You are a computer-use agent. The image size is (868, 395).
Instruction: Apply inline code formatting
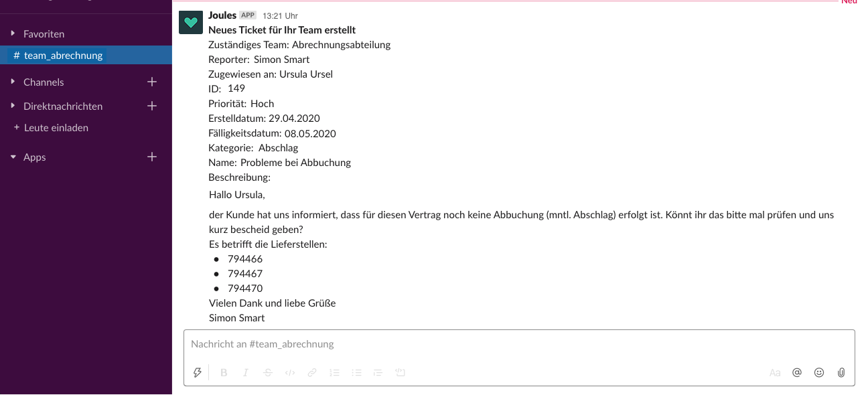[x=290, y=373]
